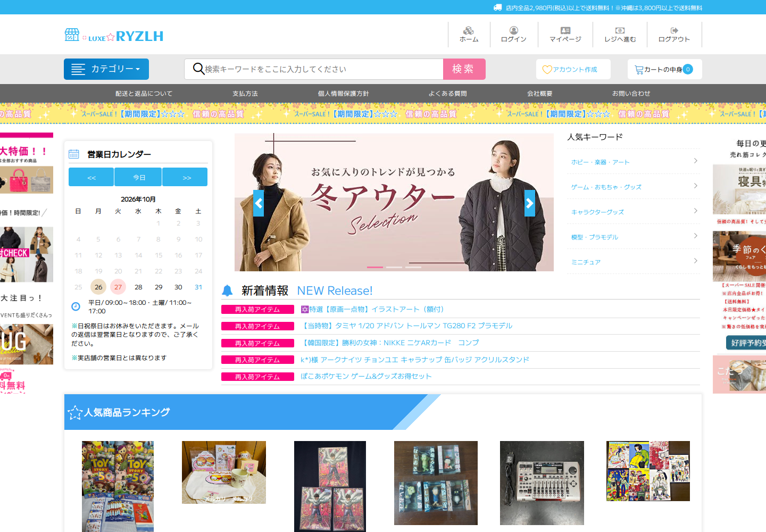The width and height of the screenshot is (766, 532).
Task: Click the RYZLH store logo
Action: pos(114,36)
